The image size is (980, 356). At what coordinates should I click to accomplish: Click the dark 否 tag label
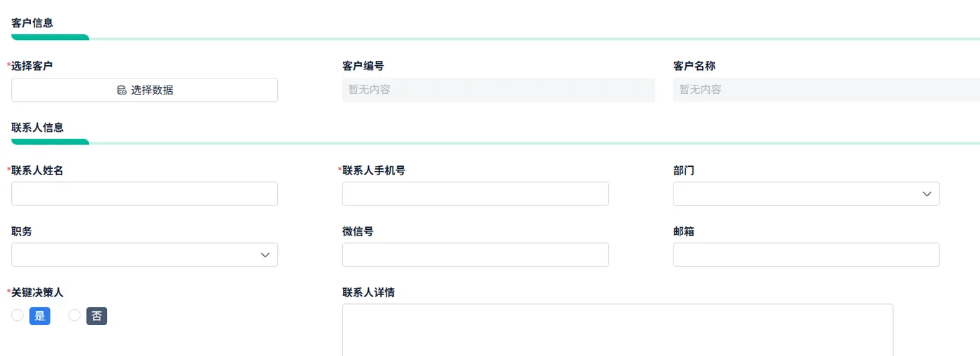[x=97, y=316]
